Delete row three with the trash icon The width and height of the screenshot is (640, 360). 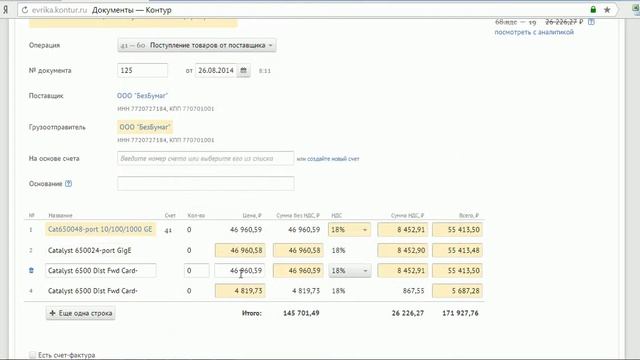coord(31,271)
